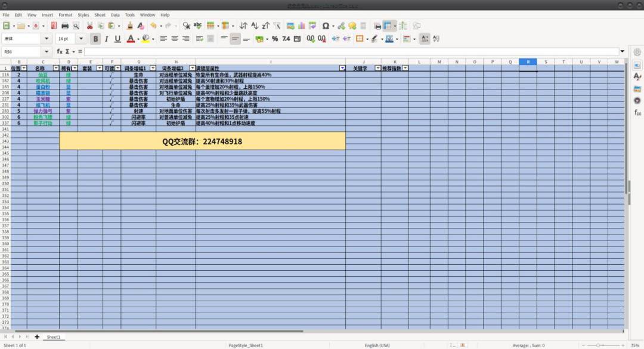This screenshot has width=644, height=349.
Task: Insert special character Omega icon
Action: pos(326,26)
